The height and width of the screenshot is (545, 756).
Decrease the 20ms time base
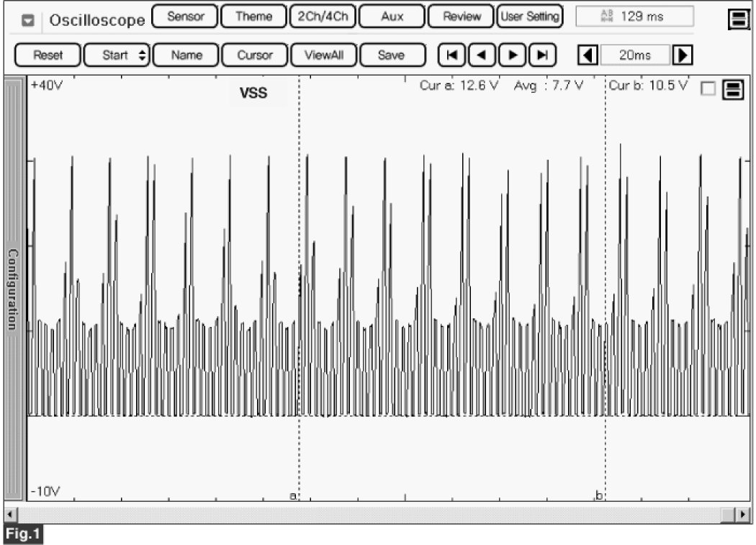click(588, 55)
